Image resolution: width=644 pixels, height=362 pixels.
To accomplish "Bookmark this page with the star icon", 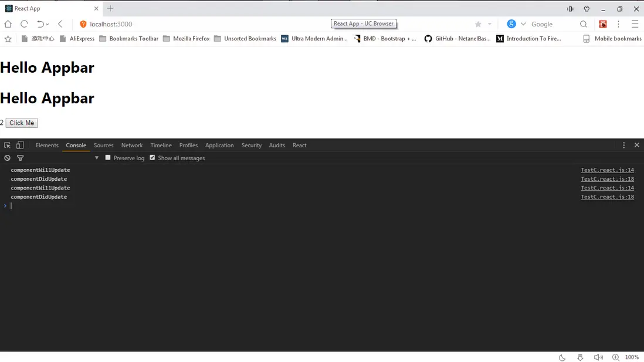I will pos(478,24).
